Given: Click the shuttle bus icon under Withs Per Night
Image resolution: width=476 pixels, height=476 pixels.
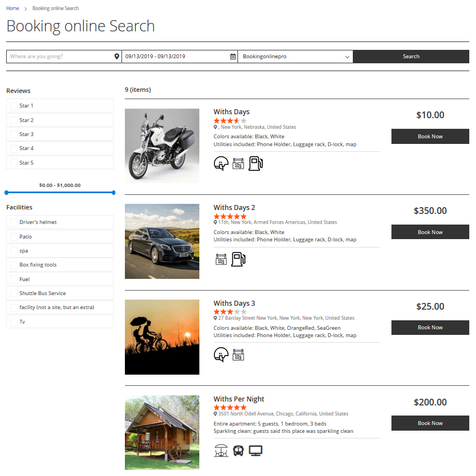Looking at the screenshot, I should click(x=239, y=450).
